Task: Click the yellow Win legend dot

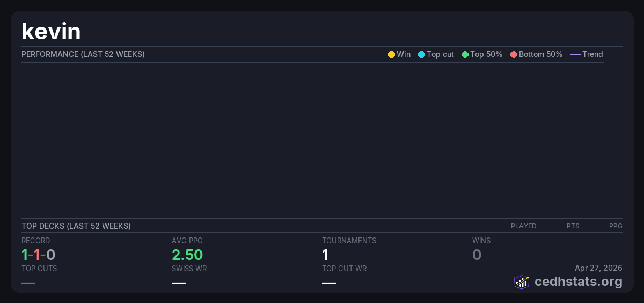Action: point(391,55)
